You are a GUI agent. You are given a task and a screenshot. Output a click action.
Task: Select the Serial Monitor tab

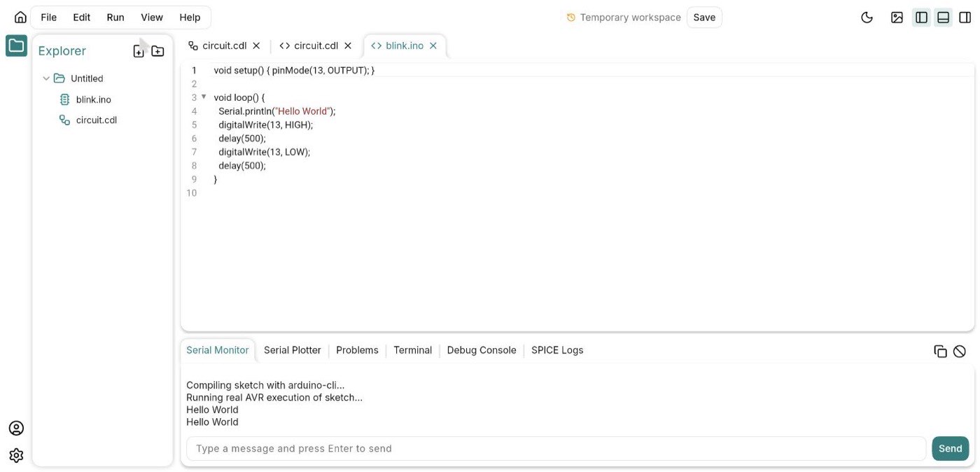tap(218, 350)
